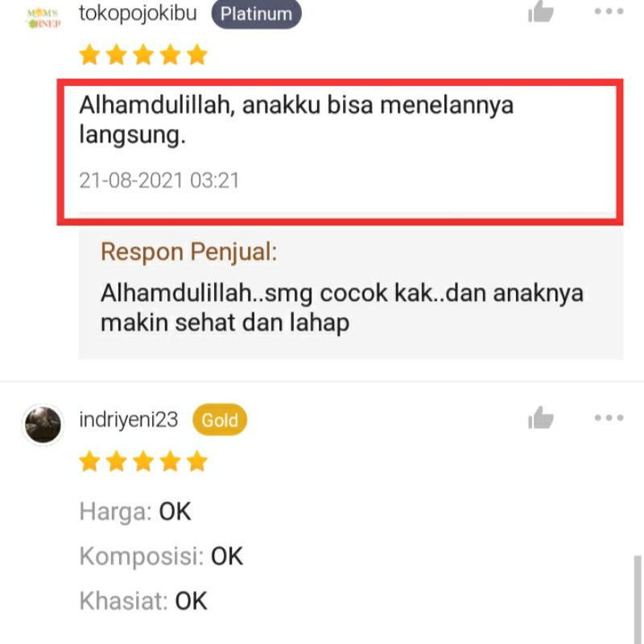Tap review text 'Alhamdulillah, anakku bisa menelannya'
This screenshot has height=644, width=644.
click(296, 105)
